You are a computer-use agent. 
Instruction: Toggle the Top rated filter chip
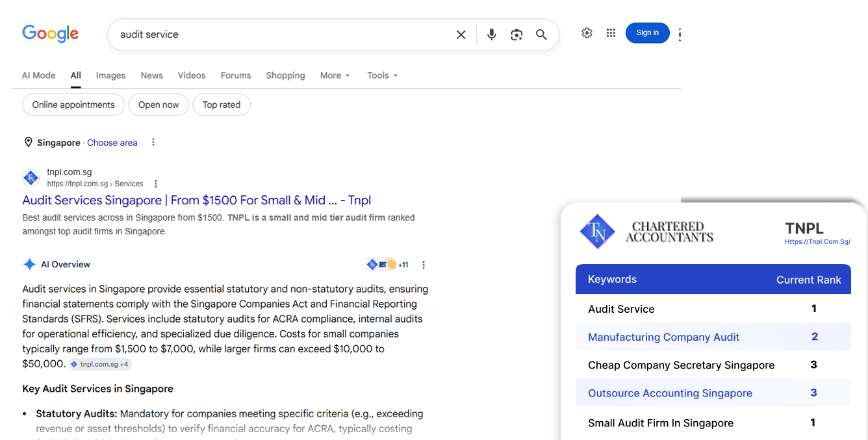(x=222, y=104)
